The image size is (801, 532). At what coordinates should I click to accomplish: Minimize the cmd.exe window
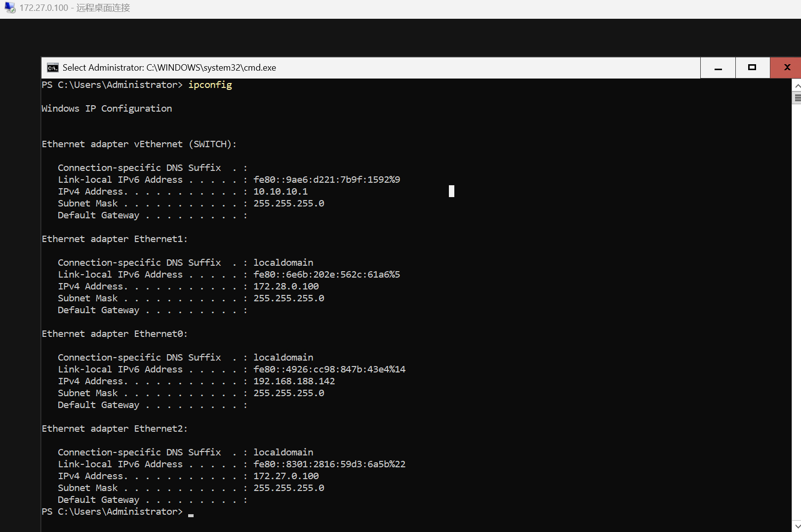point(718,68)
